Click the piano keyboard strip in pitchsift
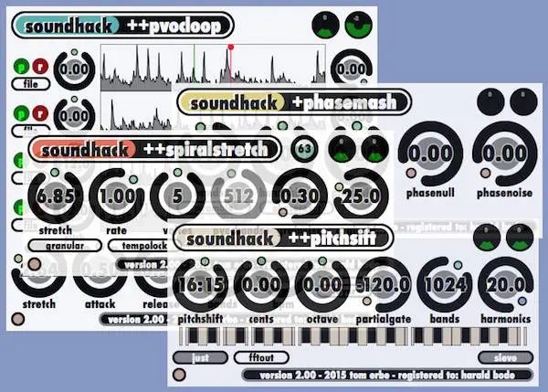The height and width of the screenshot is (392, 548). click(x=353, y=336)
